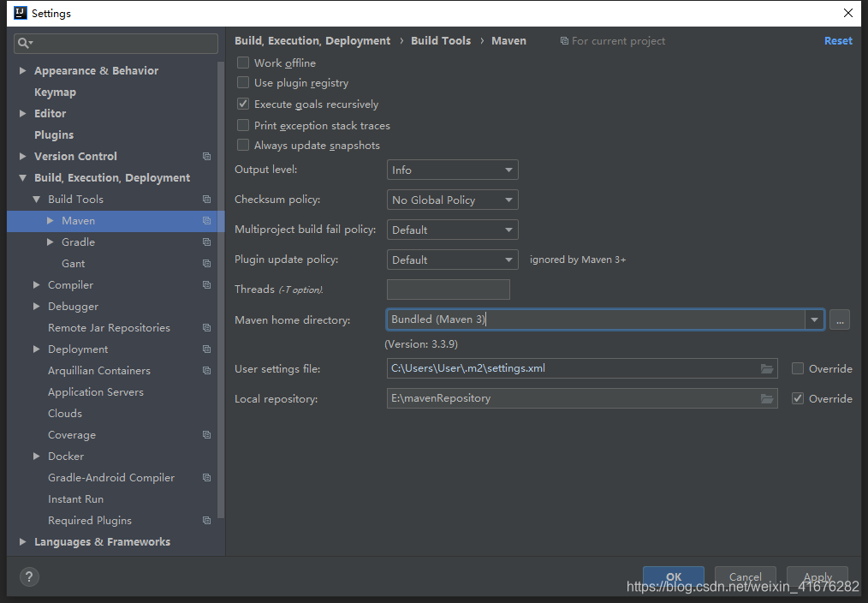Click Build Tools breadcrumb
Screen dimensions: 868x603
441,41
